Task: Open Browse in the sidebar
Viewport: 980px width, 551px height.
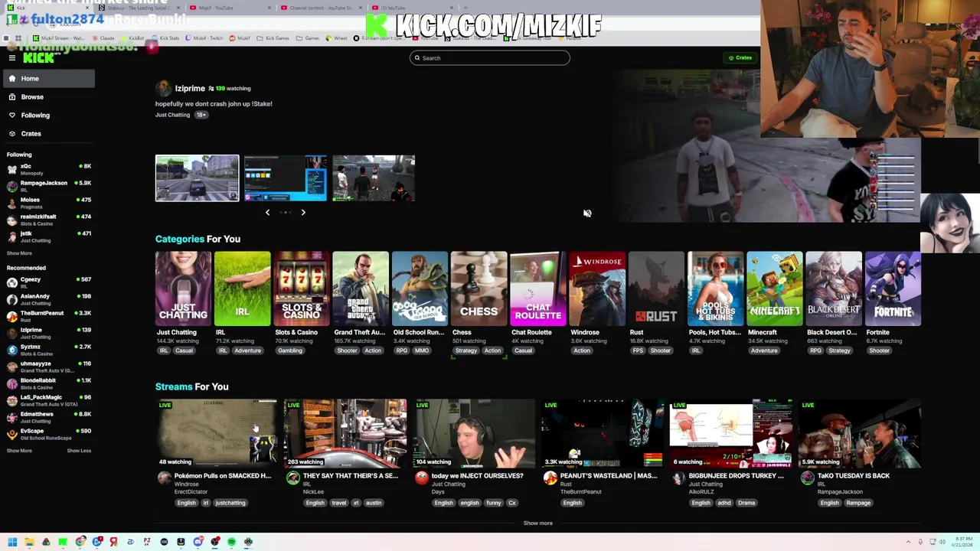Action: (x=49, y=96)
